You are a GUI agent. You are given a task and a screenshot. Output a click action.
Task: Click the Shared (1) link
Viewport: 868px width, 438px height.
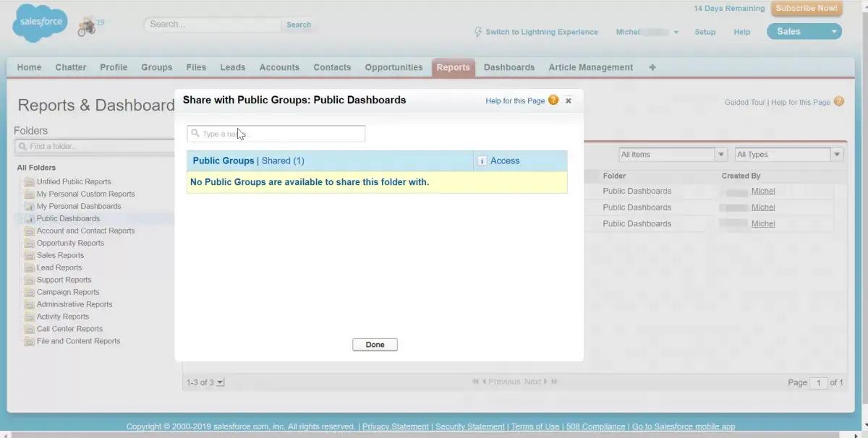tap(283, 160)
